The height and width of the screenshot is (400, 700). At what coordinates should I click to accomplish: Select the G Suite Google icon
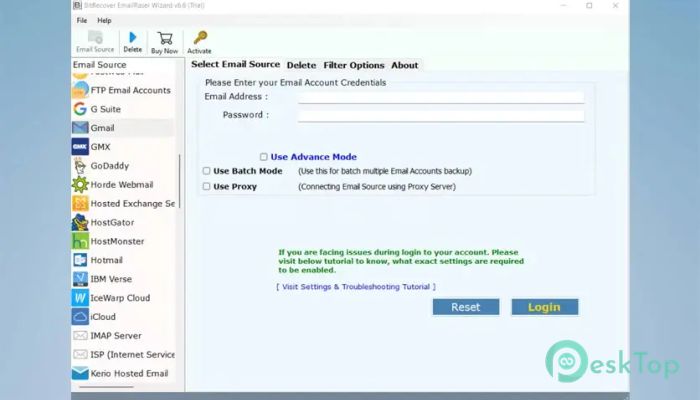[x=80, y=109]
